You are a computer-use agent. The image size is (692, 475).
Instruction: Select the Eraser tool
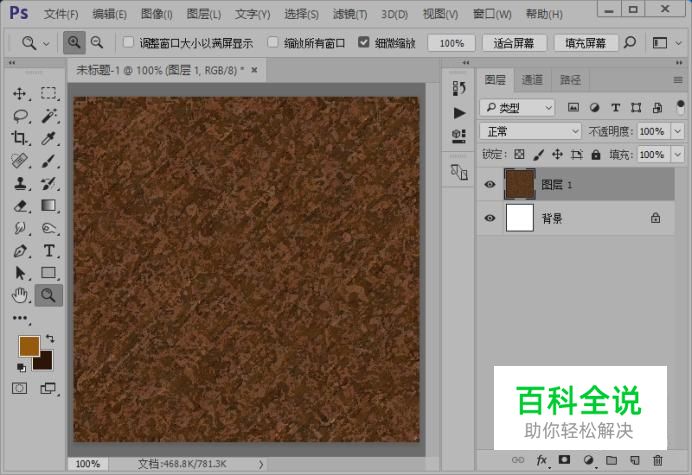point(20,206)
